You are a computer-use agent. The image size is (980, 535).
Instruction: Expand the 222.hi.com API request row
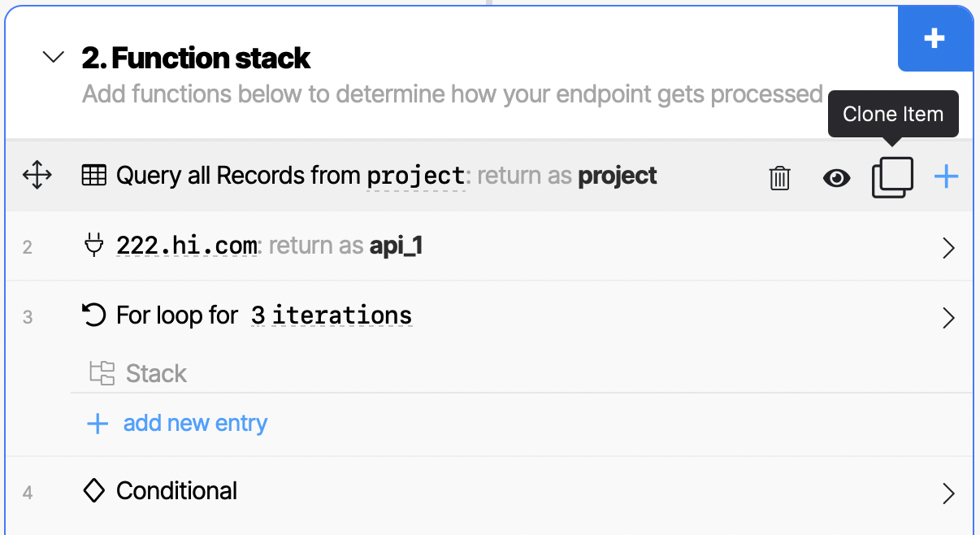click(x=947, y=247)
